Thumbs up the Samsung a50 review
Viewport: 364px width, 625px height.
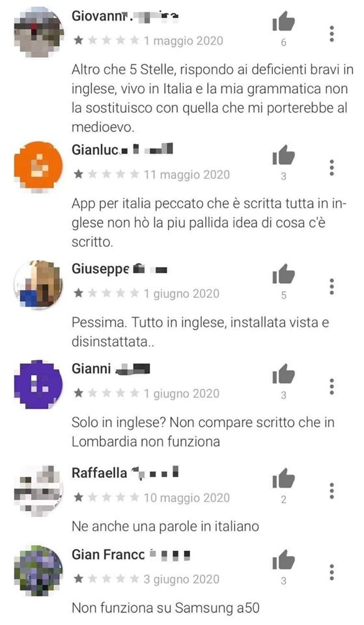[283, 559]
